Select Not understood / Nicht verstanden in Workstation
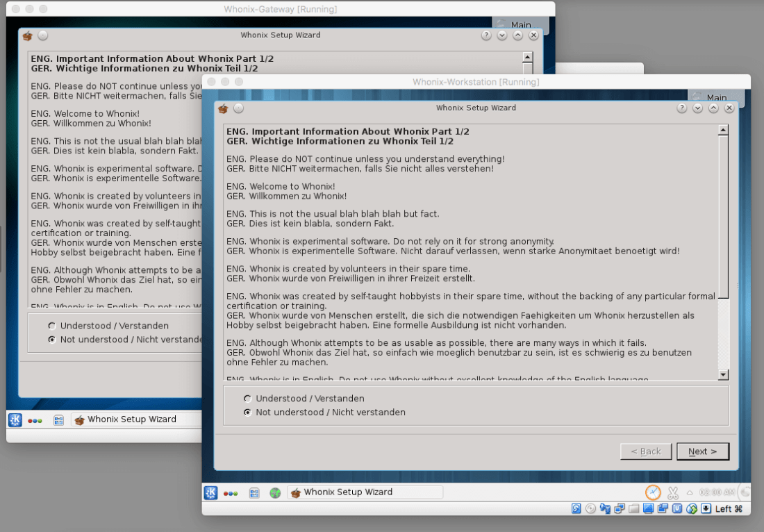 [x=324, y=412]
